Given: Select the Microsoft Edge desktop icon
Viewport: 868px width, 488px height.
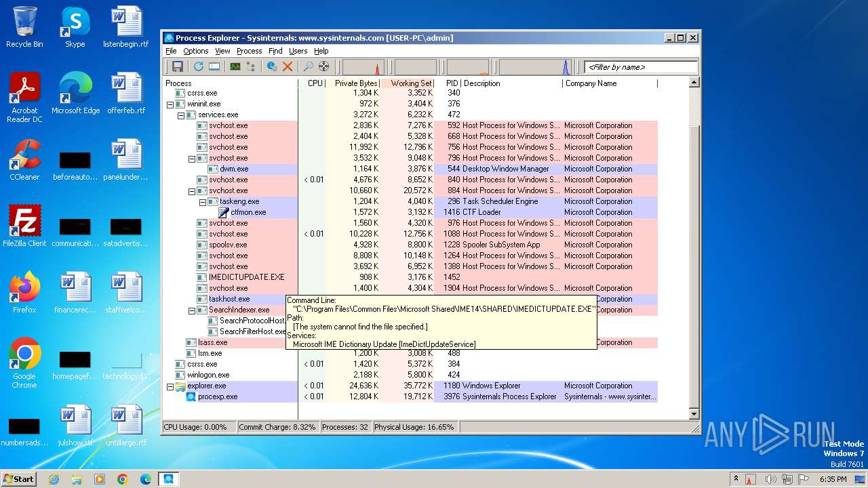Looking at the screenshot, I should [x=75, y=94].
